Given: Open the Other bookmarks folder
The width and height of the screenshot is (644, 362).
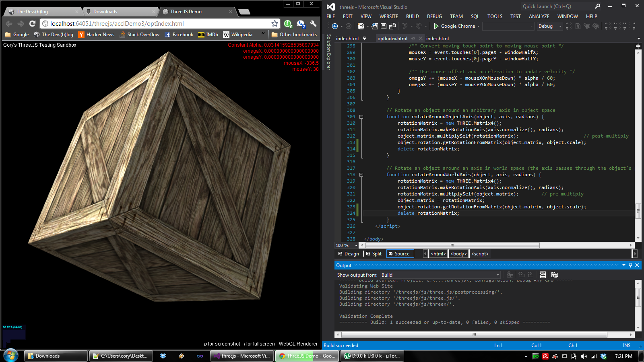Looking at the screenshot, I should 294,35.
